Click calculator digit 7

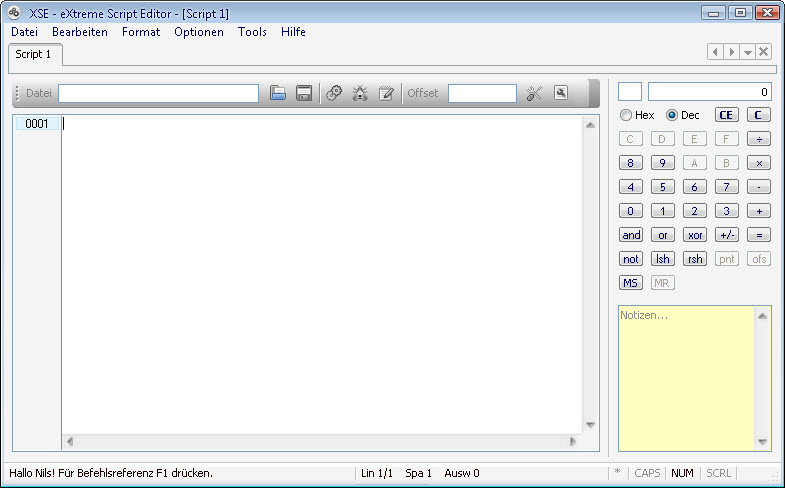point(726,187)
